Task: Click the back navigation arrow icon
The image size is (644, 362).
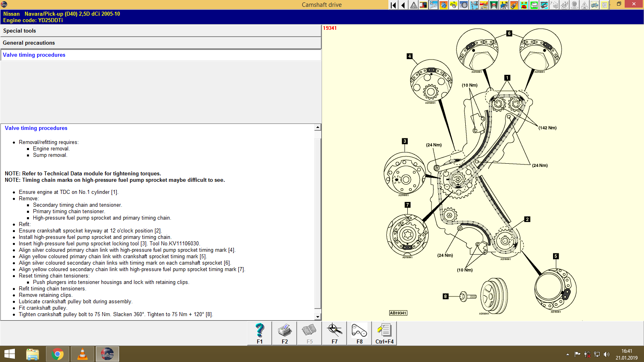Action: (x=402, y=5)
